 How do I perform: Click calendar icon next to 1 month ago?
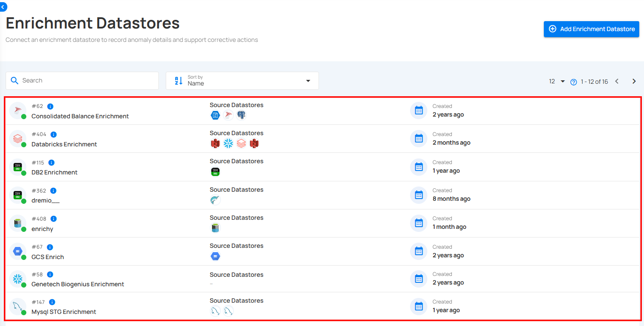click(x=419, y=223)
